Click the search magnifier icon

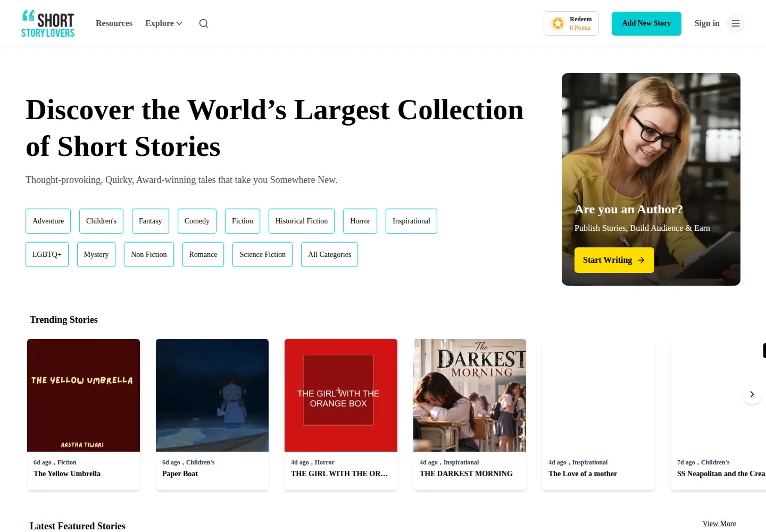click(204, 23)
